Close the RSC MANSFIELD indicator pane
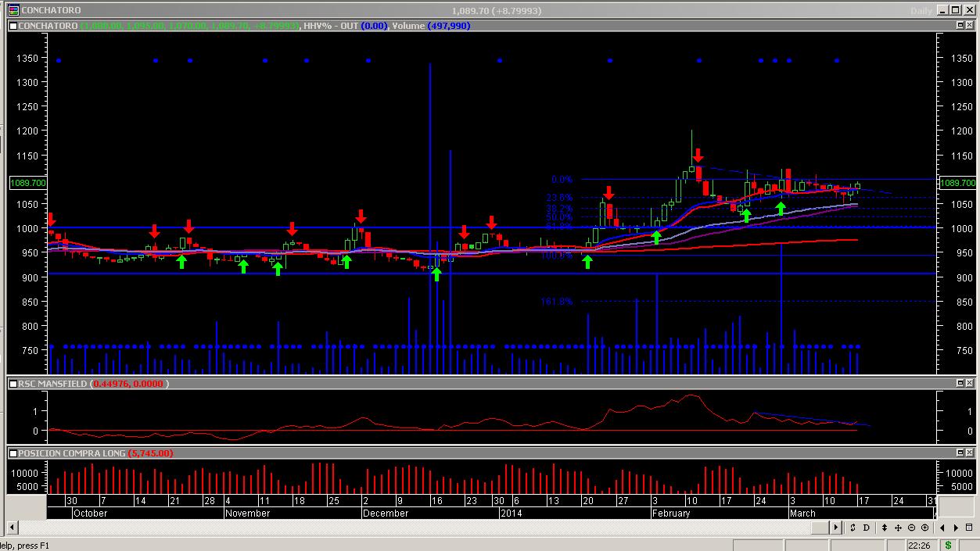Image resolution: width=980 pixels, height=551 pixels. tap(971, 384)
